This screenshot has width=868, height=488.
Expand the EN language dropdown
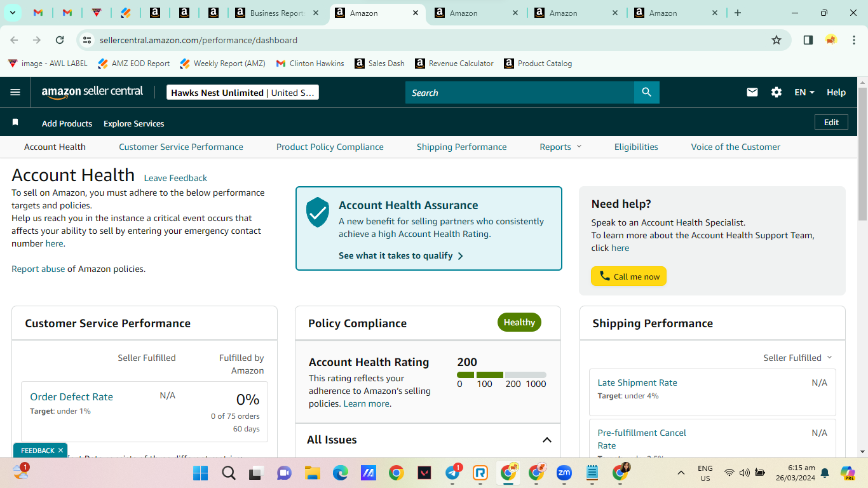coord(804,92)
